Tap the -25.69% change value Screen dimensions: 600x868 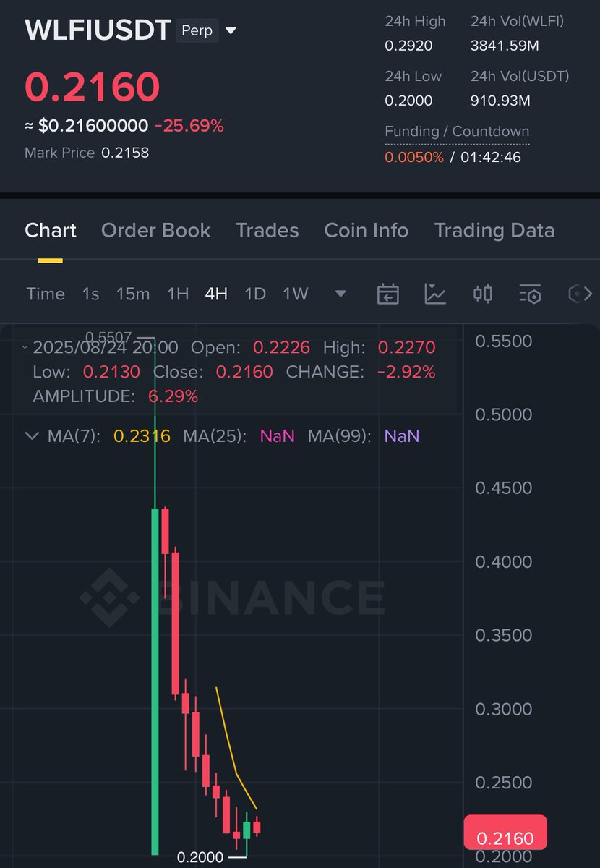[189, 126]
